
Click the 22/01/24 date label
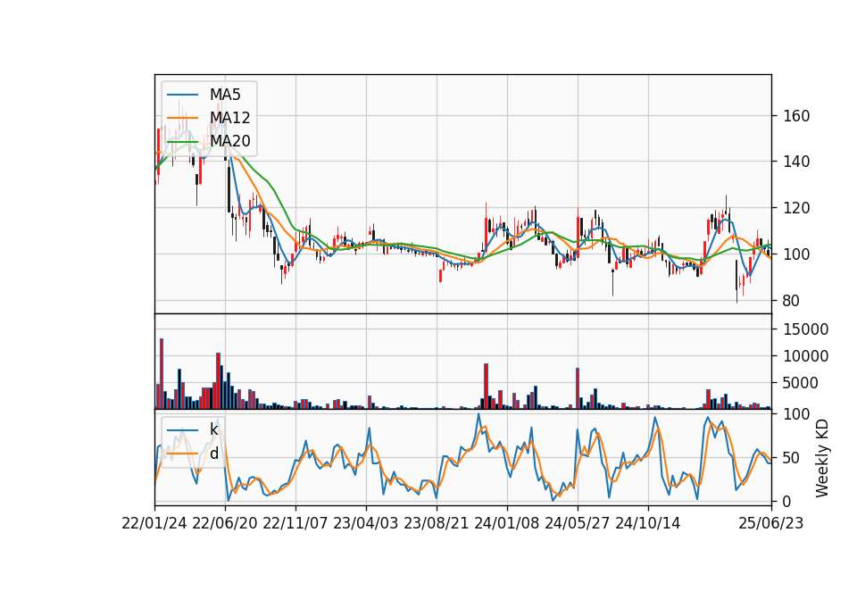[154, 523]
